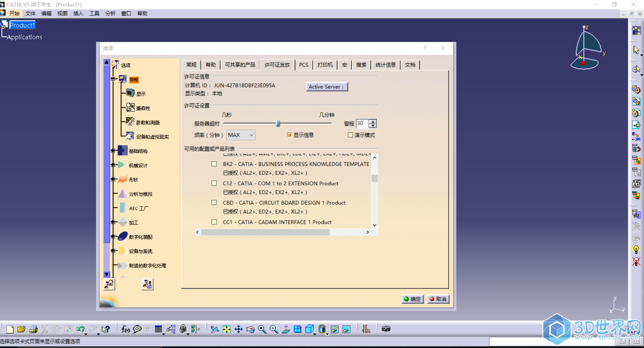Click the 服务器超时 slider handle
Screen dimensions: 644x348
[278, 124]
